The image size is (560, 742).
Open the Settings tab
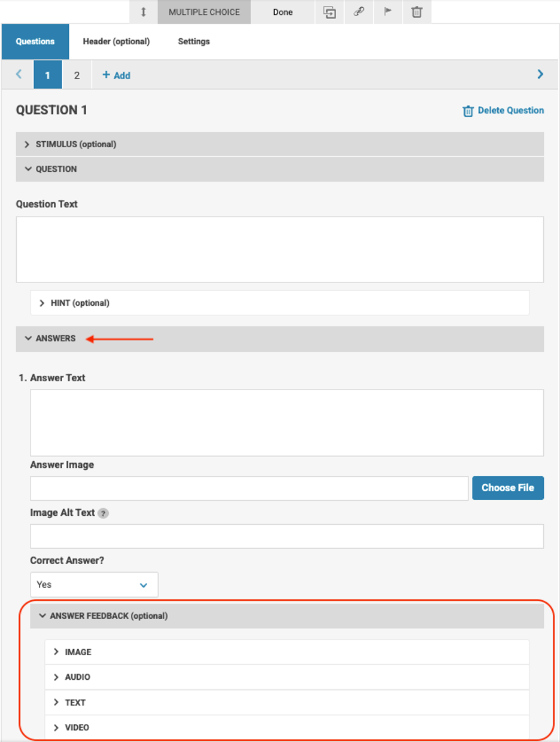click(x=194, y=41)
